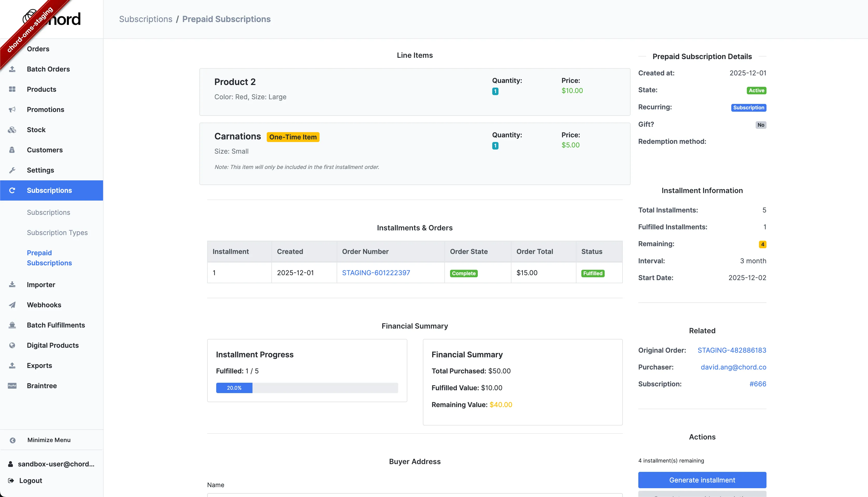Image resolution: width=868 pixels, height=497 pixels.
Task: Open order link STAGING-601222397
Action: (x=376, y=273)
